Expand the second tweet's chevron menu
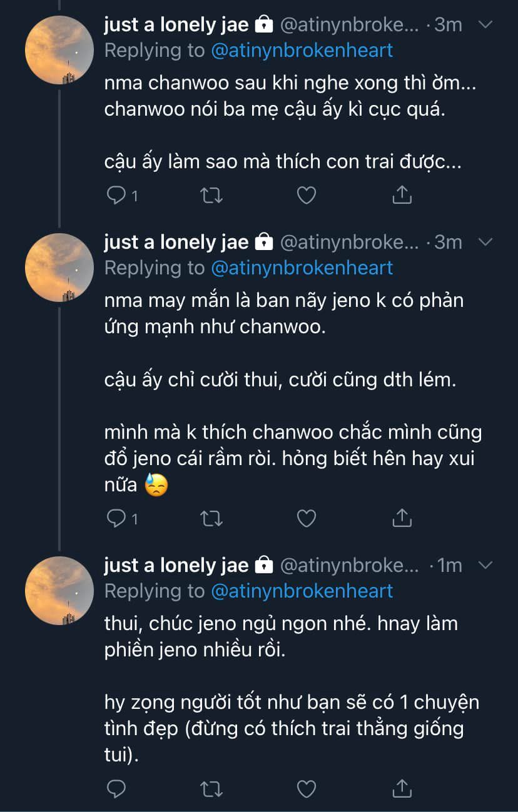The height and width of the screenshot is (812, 518). pyautogui.click(x=485, y=242)
